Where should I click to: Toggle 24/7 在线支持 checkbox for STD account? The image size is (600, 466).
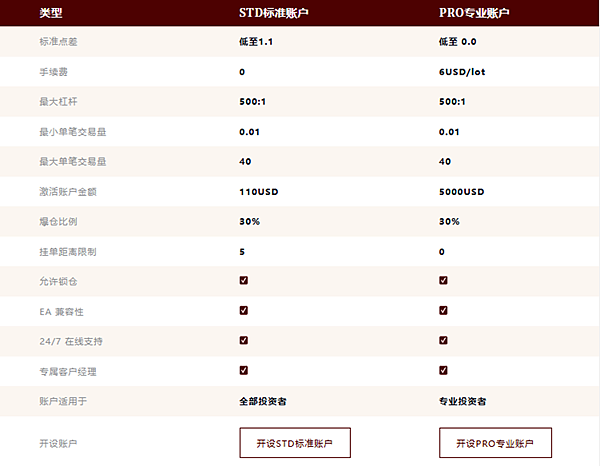click(244, 340)
